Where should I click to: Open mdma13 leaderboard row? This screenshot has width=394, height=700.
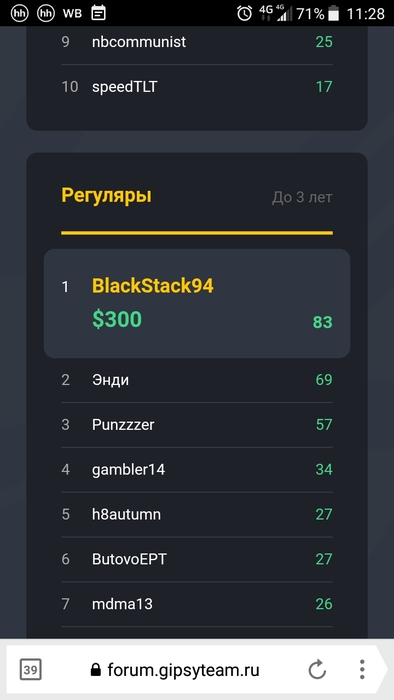tap(197, 604)
